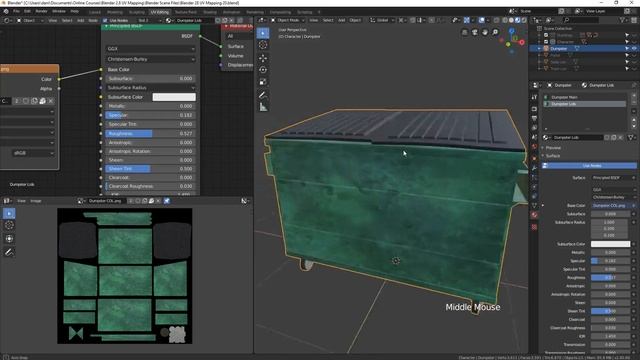
Task: Toggle Use Nodes checkbox in shader editor
Action: pyautogui.click(x=105, y=20)
